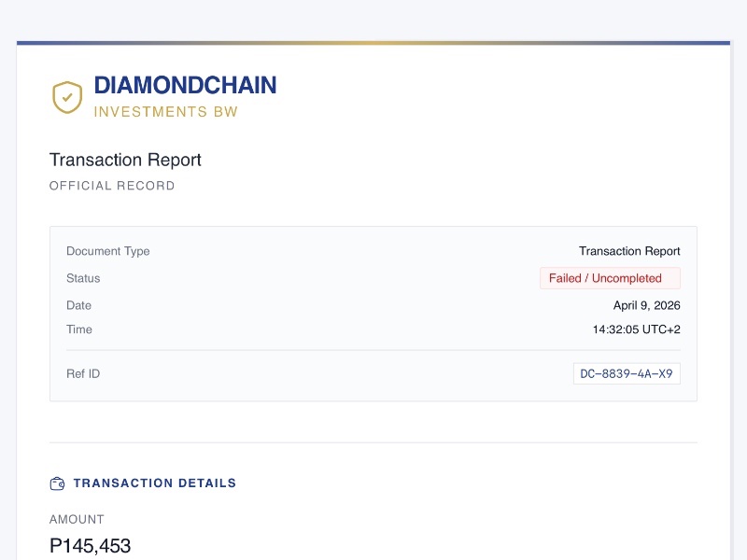Viewport: 747px width, 560px height.
Task: Click the DiamondChain shield logo icon
Action: pyautogui.click(x=67, y=97)
